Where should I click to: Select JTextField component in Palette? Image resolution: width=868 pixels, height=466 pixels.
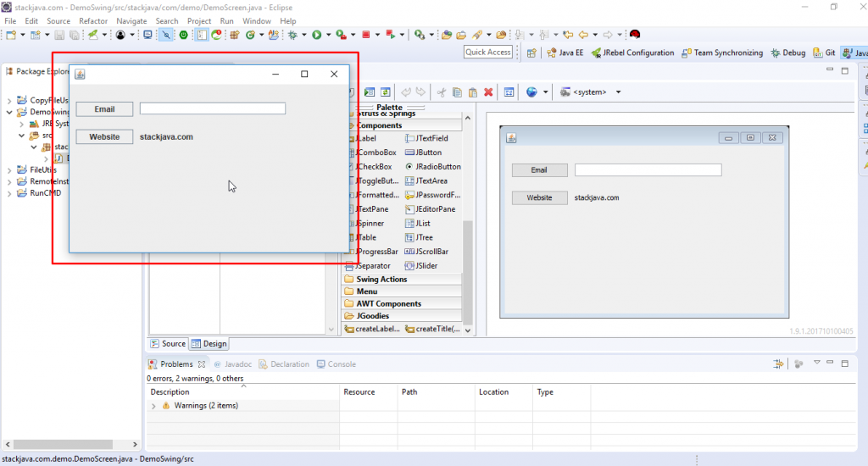(x=426, y=138)
